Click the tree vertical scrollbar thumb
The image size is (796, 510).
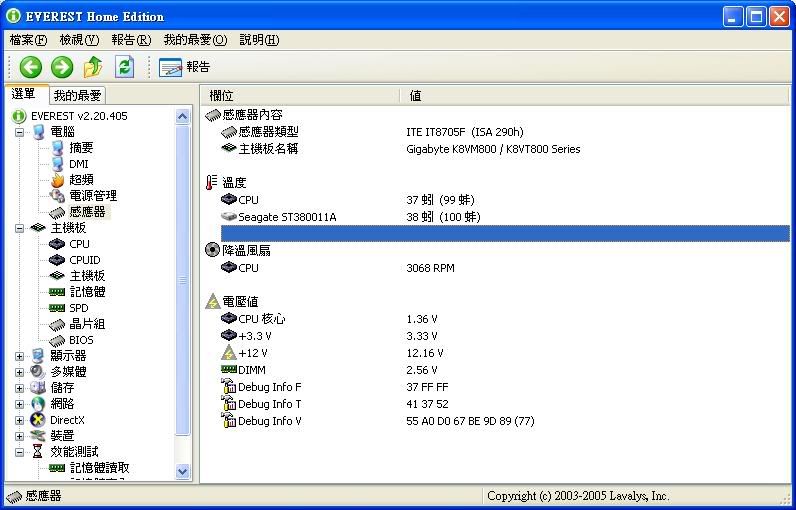[183, 280]
